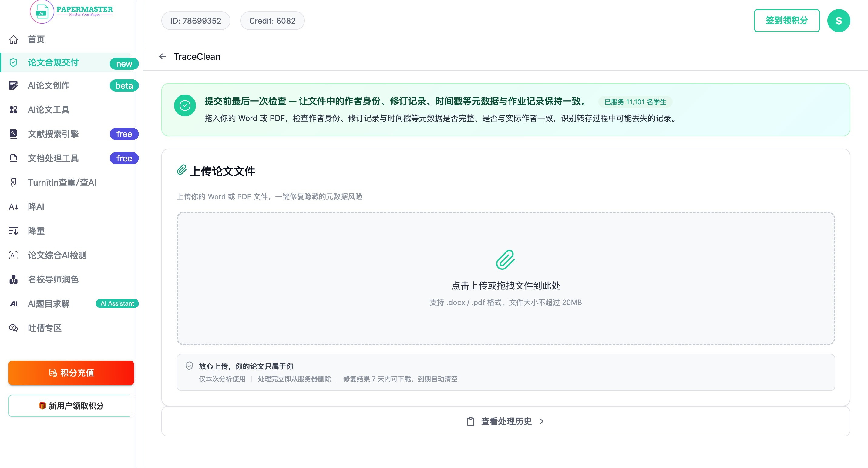The width and height of the screenshot is (868, 468).
Task: Click the green check circle in the banner
Action: pyautogui.click(x=185, y=106)
